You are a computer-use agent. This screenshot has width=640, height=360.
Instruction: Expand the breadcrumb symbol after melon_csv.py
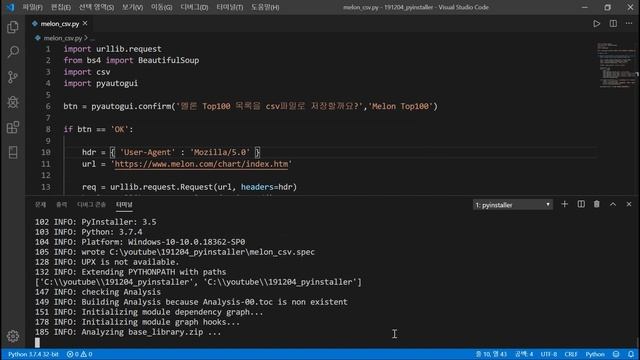(92, 38)
